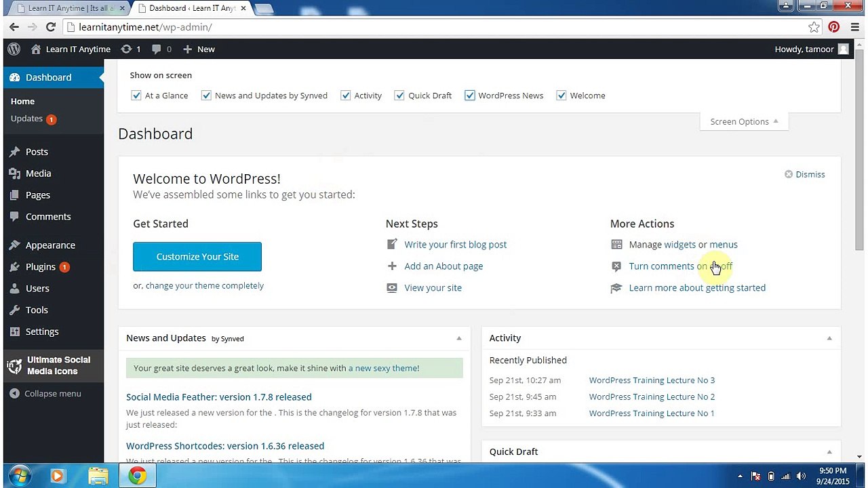Click the taskbar clock showing 9:50 PM
The image size is (868, 488).
point(833,476)
